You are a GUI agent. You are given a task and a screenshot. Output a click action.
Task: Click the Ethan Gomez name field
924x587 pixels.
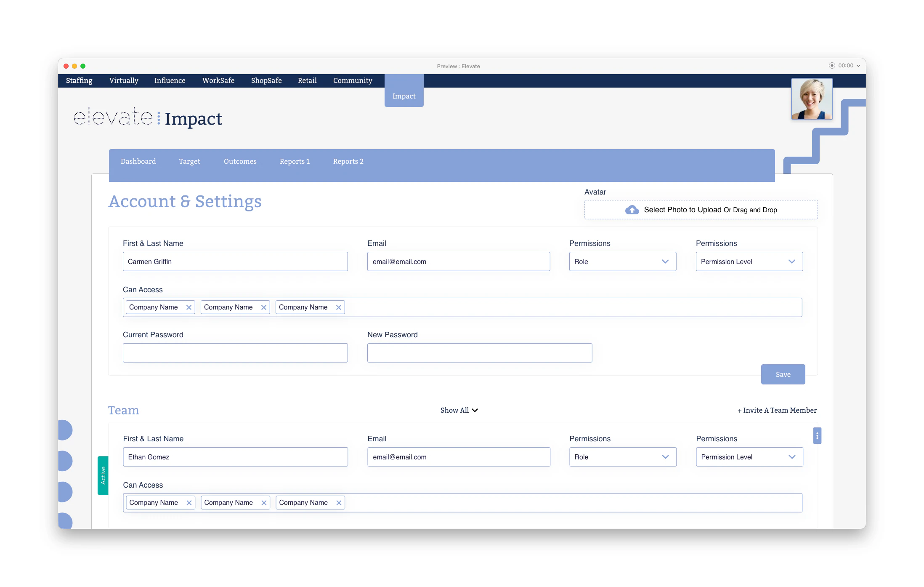tap(235, 457)
